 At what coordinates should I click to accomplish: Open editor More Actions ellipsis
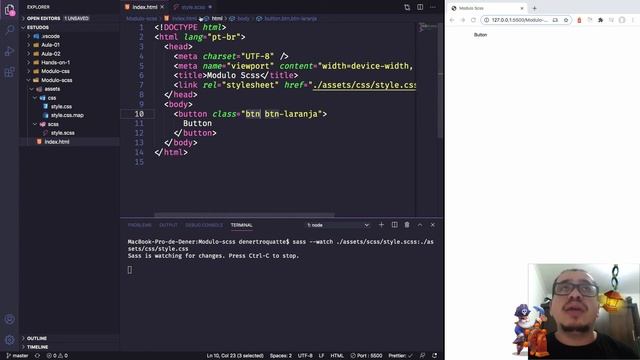(433, 7)
